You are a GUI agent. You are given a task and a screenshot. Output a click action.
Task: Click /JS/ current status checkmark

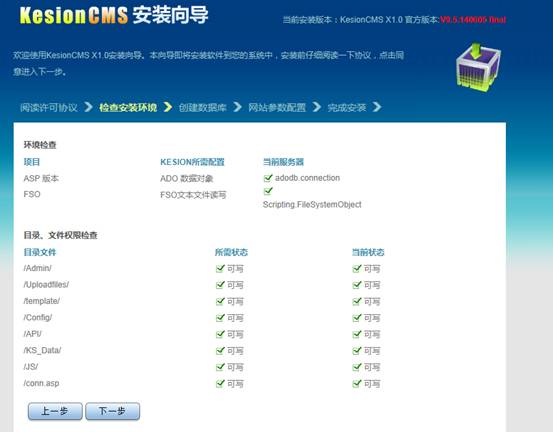(357, 367)
